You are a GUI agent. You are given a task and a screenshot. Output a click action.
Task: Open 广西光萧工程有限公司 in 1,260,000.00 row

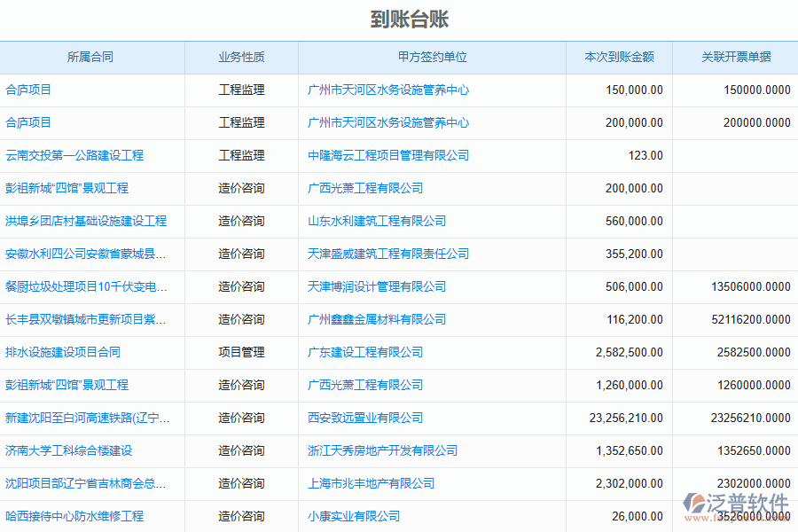click(x=365, y=386)
